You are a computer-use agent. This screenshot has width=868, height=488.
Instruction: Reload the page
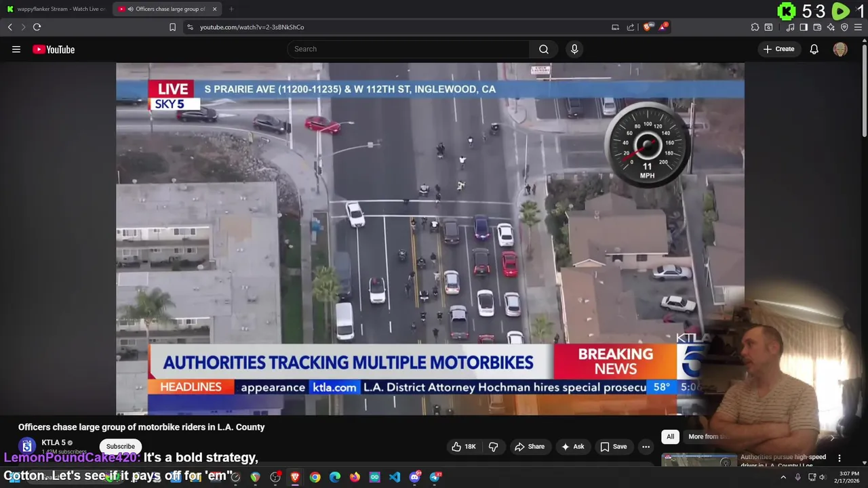click(37, 27)
